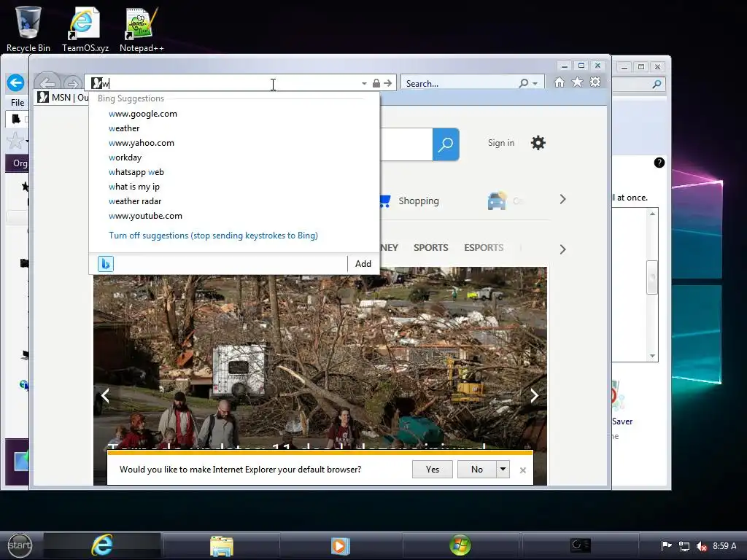Select weather radar suggestion
The height and width of the screenshot is (560, 747).
(x=135, y=201)
